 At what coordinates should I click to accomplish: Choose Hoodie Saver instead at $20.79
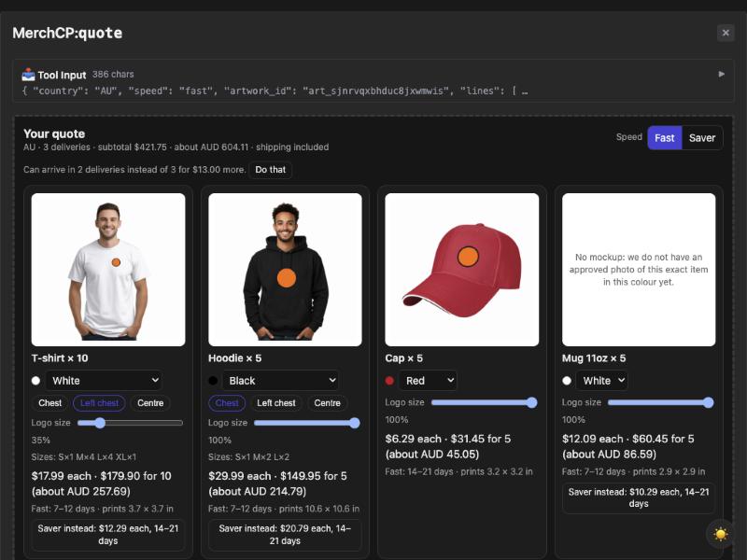click(x=285, y=535)
